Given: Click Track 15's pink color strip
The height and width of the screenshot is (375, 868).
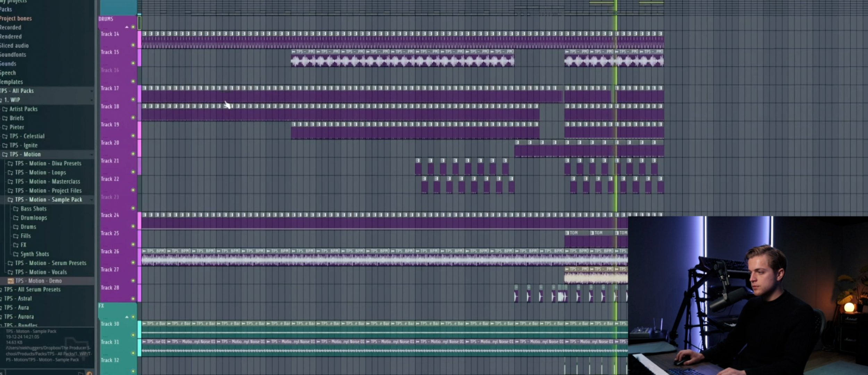Looking at the screenshot, I should point(140,58).
